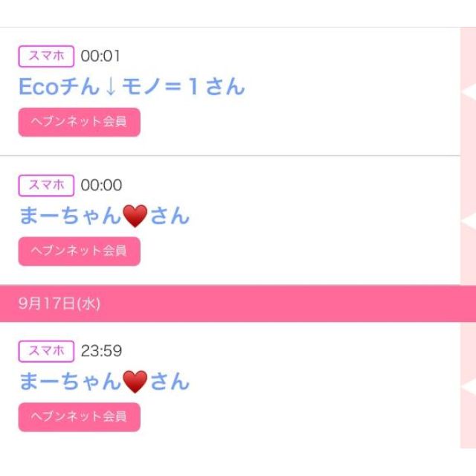Click the スマホ badge at 00:01
This screenshot has width=476, height=476.
pyautogui.click(x=46, y=56)
